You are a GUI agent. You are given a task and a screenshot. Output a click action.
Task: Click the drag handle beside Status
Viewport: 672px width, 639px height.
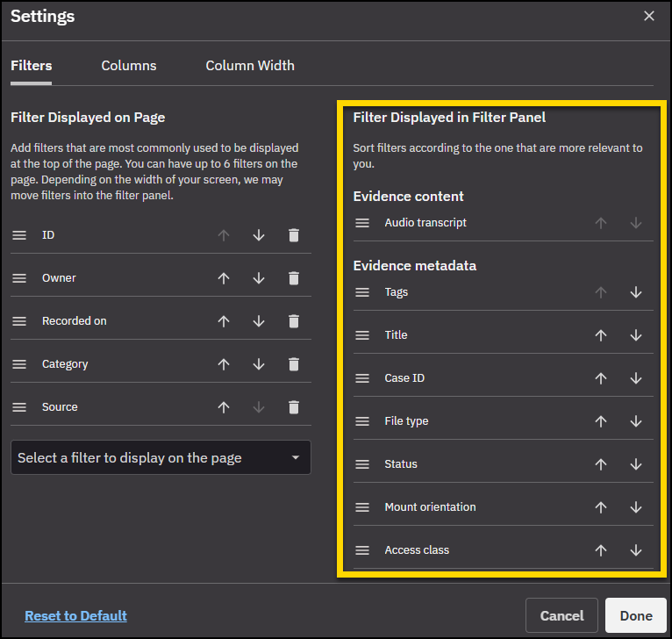362,464
